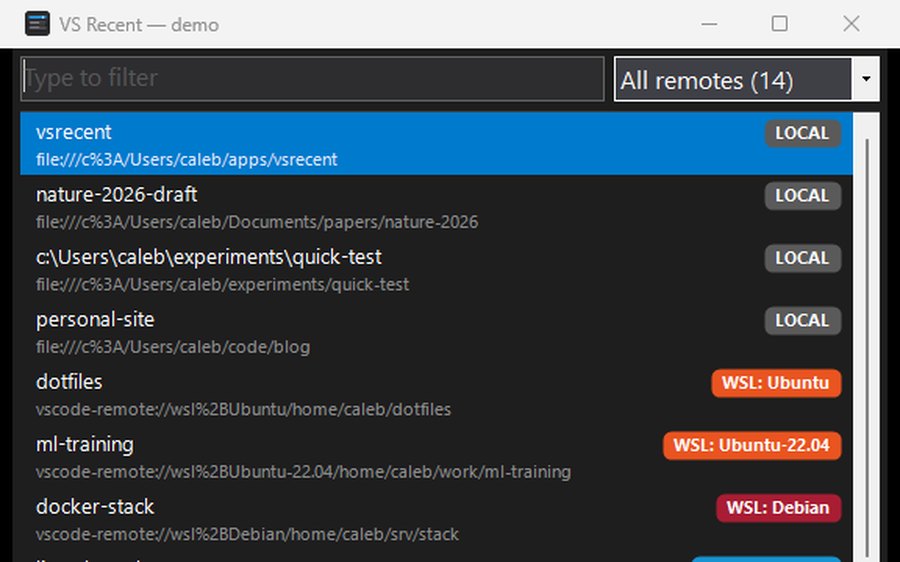The image size is (900, 562).
Task: Select the dotfiles entry
Action: click(436, 394)
